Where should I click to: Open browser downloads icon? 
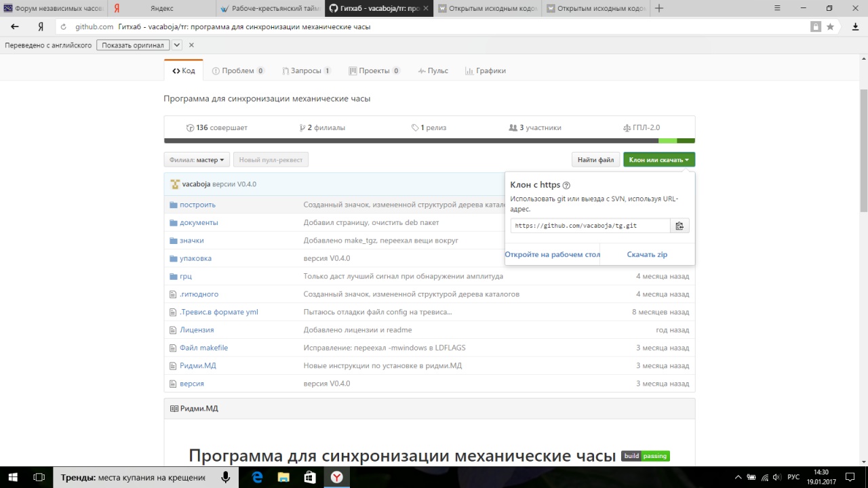(855, 27)
